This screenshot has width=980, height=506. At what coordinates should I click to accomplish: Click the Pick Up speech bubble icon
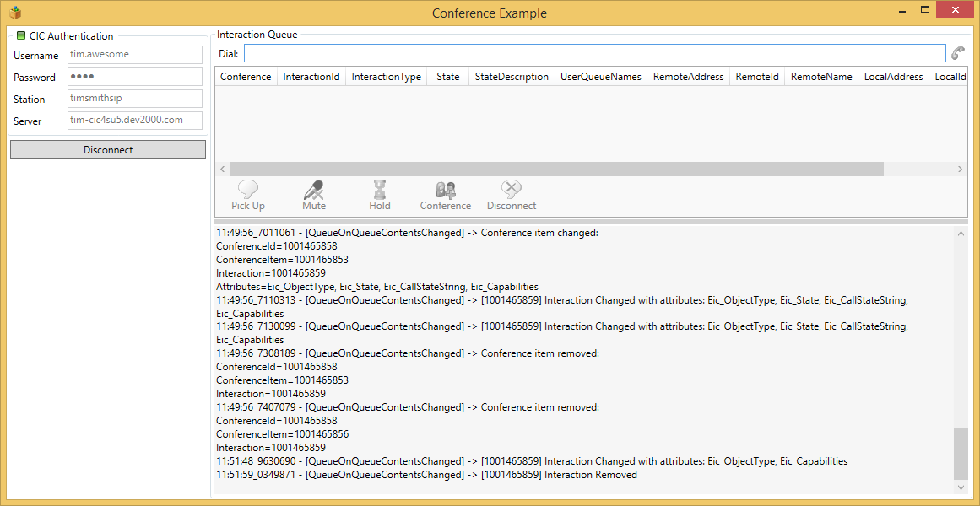248,189
